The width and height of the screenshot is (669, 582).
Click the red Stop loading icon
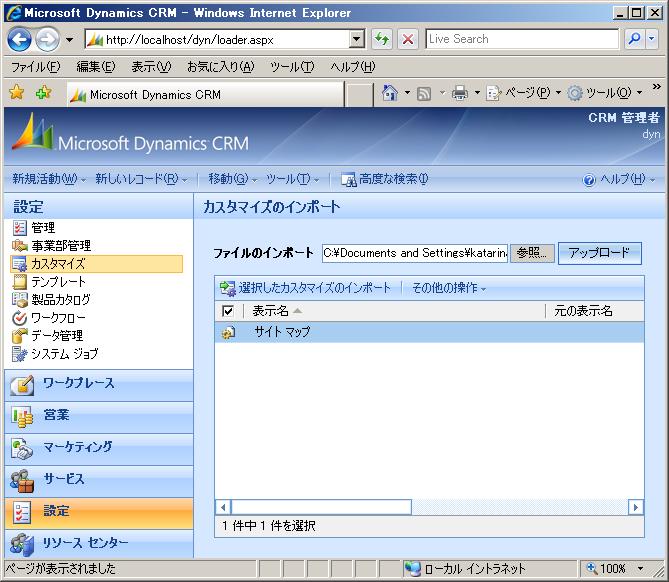pos(408,39)
